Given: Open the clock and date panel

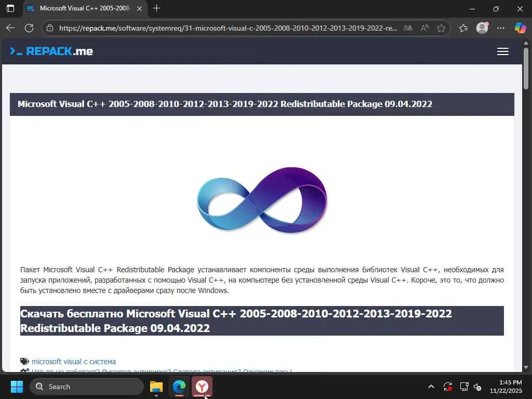Looking at the screenshot, I should tap(506, 387).
